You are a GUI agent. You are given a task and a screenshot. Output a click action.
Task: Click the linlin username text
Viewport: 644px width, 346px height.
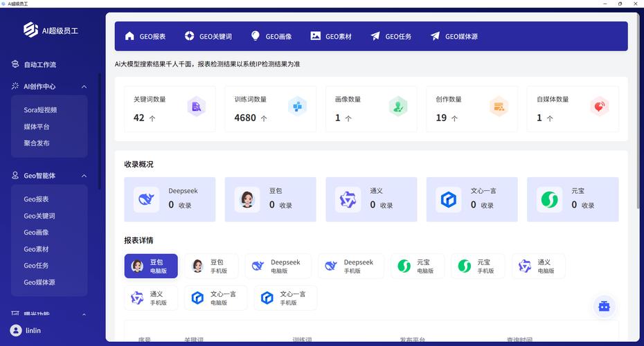tap(33, 330)
